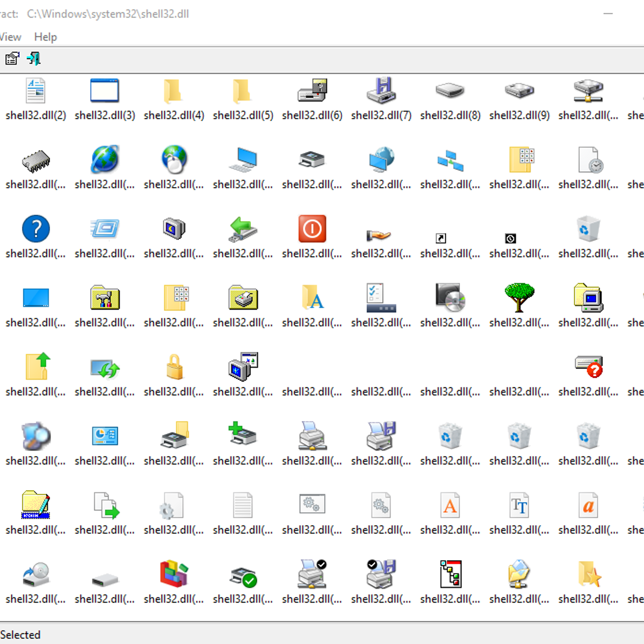The height and width of the screenshot is (644, 644).
Task: Select the blue question mark help icon
Action: tap(36, 229)
